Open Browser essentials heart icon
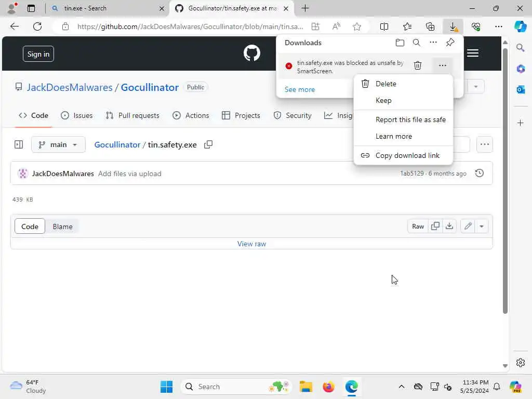Image resolution: width=532 pixels, height=399 pixels. coord(476,26)
